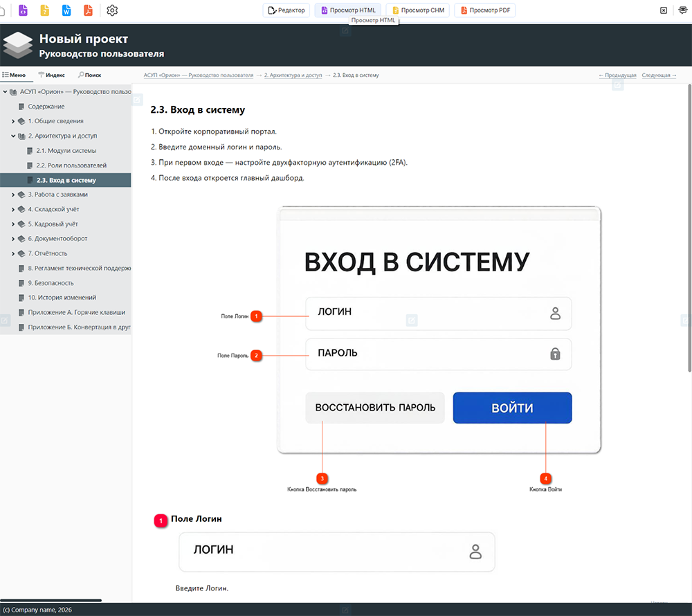This screenshot has height=616, width=692.
Task: Click page icon next to Содержание
Action: click(21, 107)
